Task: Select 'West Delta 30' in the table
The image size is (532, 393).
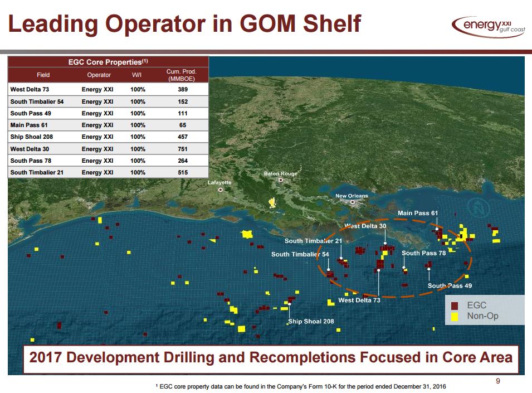Action: click(x=30, y=149)
